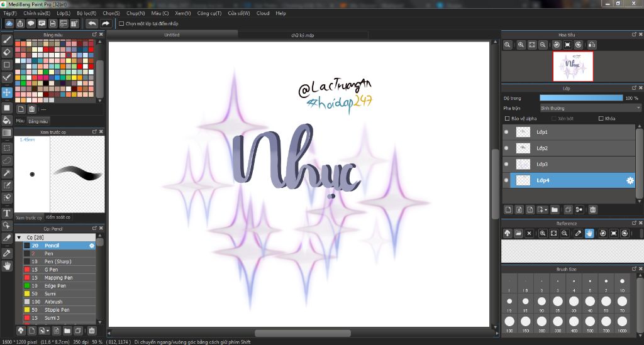Pick the black swatch in palette
This screenshot has height=345, width=644.
pyautogui.click(x=46, y=84)
